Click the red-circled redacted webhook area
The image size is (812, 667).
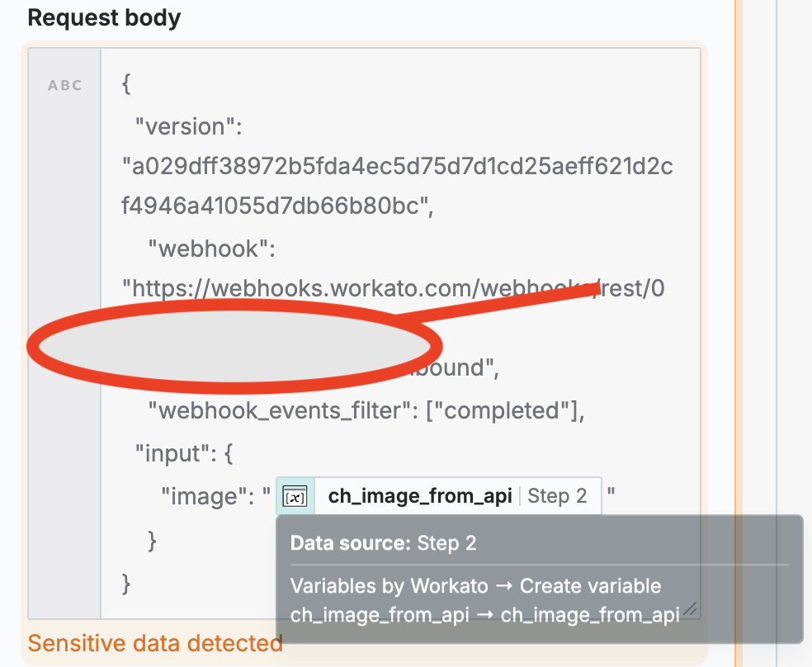(x=234, y=346)
